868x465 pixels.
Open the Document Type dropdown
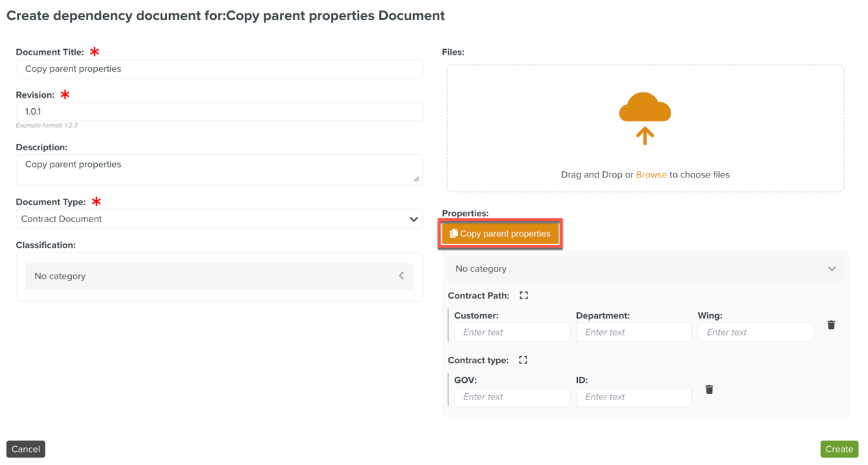219,220
